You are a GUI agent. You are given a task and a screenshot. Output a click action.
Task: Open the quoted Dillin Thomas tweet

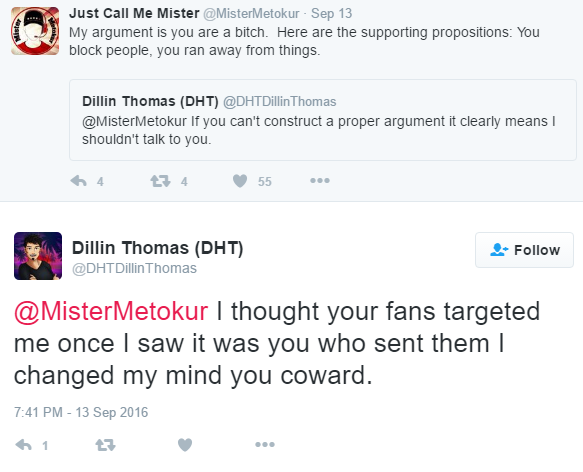323,120
